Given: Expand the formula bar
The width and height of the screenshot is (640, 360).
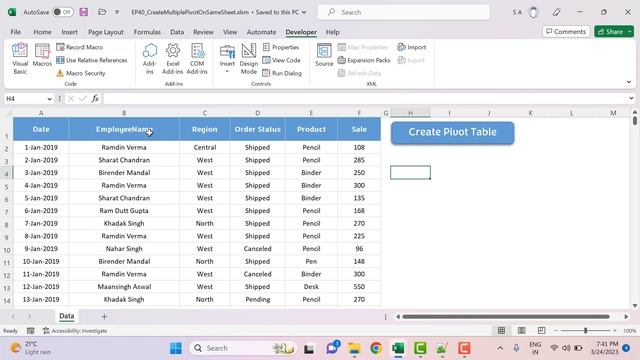Looking at the screenshot, I should click(x=631, y=98).
